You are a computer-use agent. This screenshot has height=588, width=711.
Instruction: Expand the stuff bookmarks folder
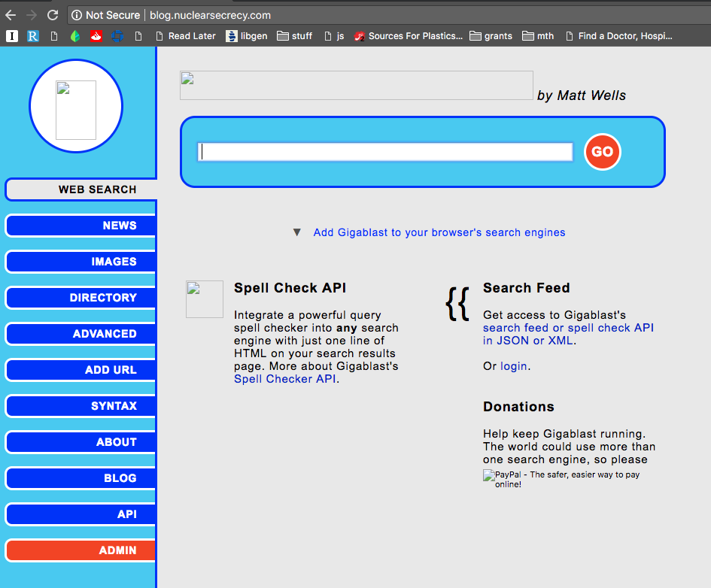[295, 36]
